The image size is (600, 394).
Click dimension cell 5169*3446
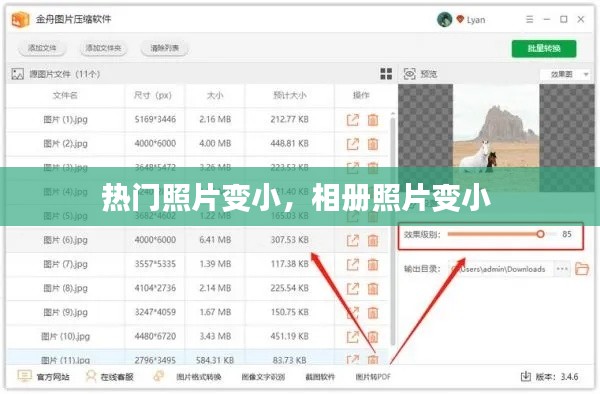(155, 120)
